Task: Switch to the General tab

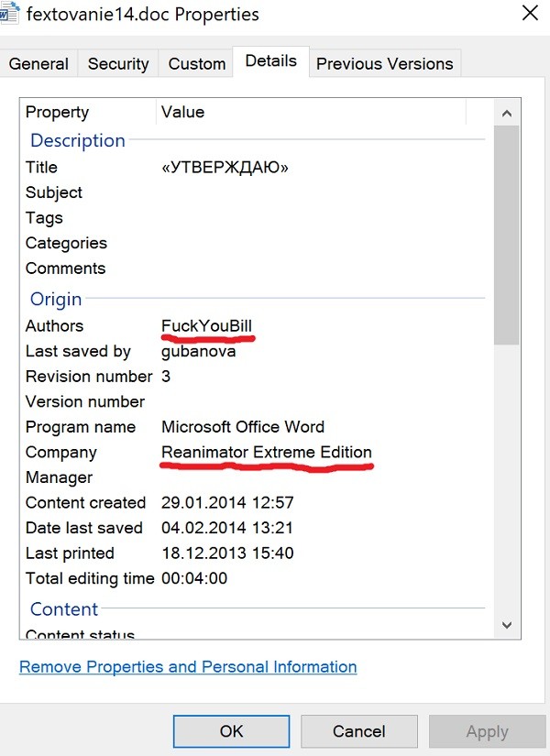Action: click(38, 64)
